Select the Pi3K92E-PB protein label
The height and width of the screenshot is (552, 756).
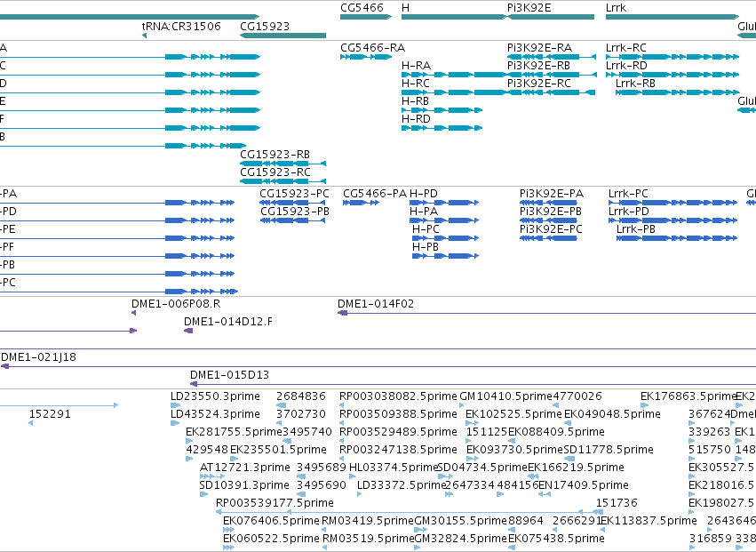pos(551,212)
